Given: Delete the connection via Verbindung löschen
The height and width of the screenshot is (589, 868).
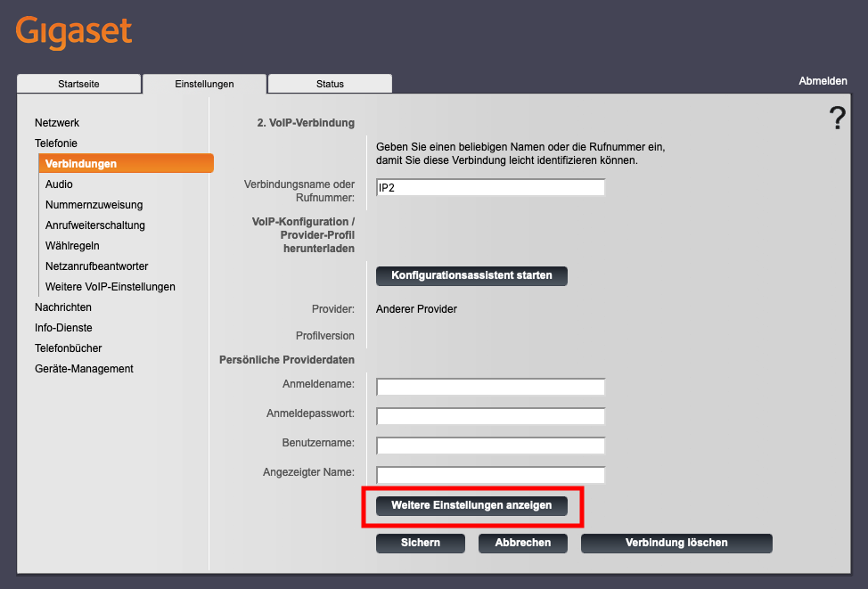Looking at the screenshot, I should [676, 543].
